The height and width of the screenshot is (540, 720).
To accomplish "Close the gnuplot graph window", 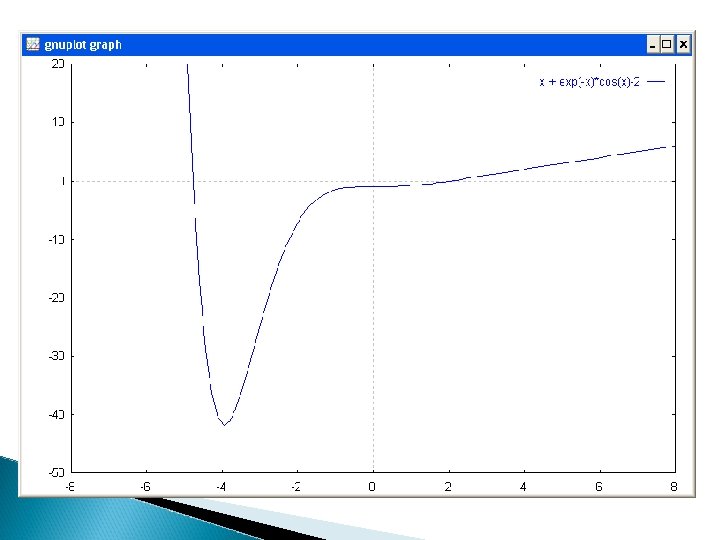I will (683, 45).
